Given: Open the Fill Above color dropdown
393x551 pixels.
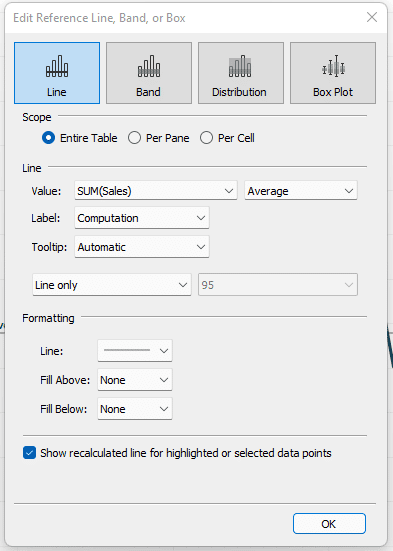Looking at the screenshot, I should [x=135, y=380].
